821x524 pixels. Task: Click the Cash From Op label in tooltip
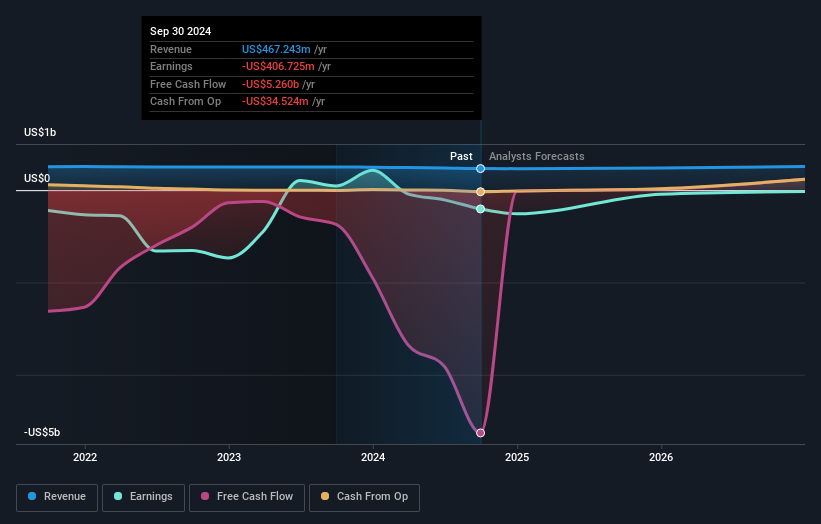tap(185, 102)
